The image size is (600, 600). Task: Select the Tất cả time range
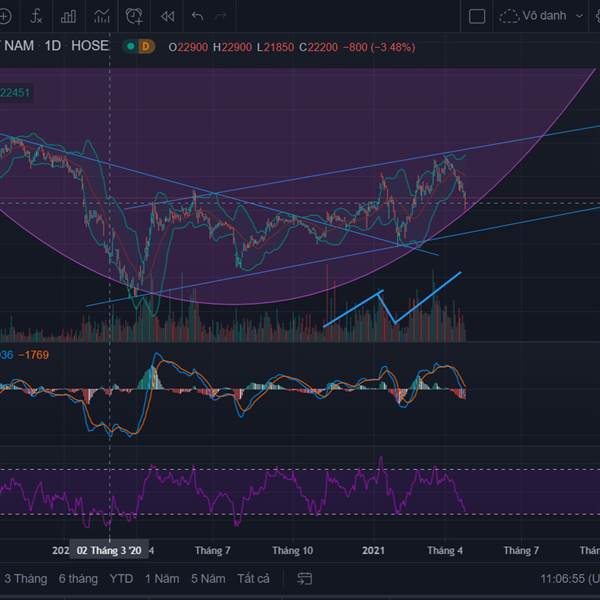(253, 579)
